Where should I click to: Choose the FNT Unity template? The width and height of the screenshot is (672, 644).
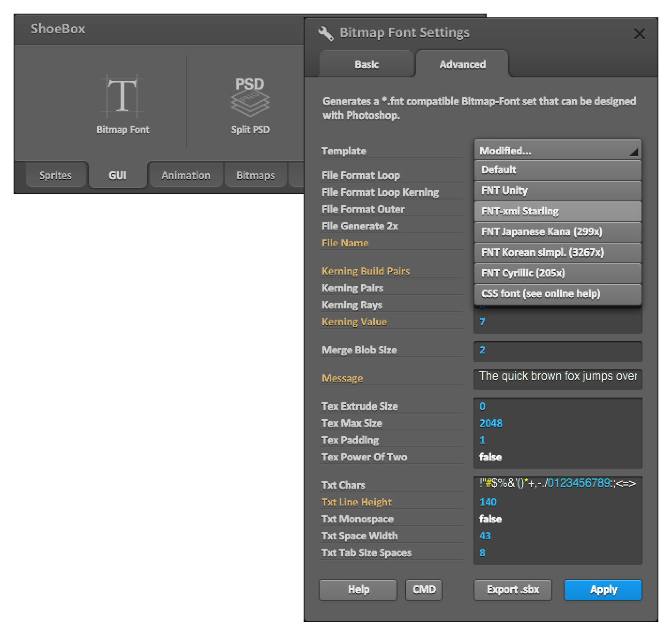tap(557, 191)
